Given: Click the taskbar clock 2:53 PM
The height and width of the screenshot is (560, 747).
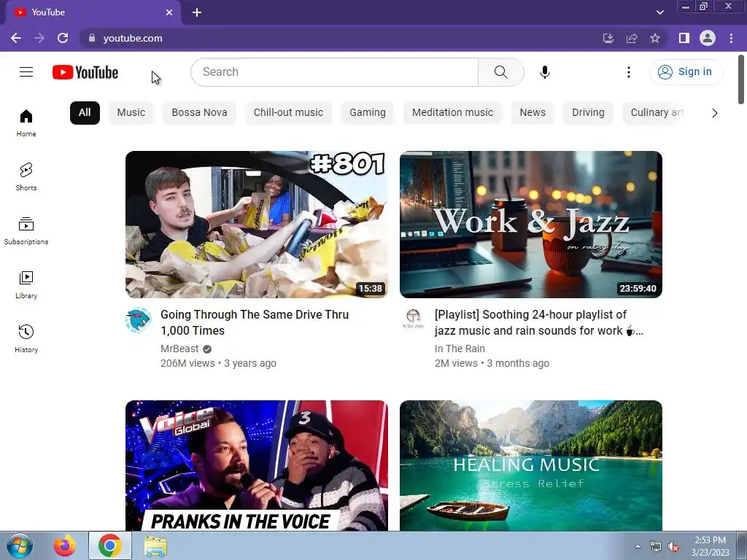Looking at the screenshot, I should pyautogui.click(x=710, y=540).
